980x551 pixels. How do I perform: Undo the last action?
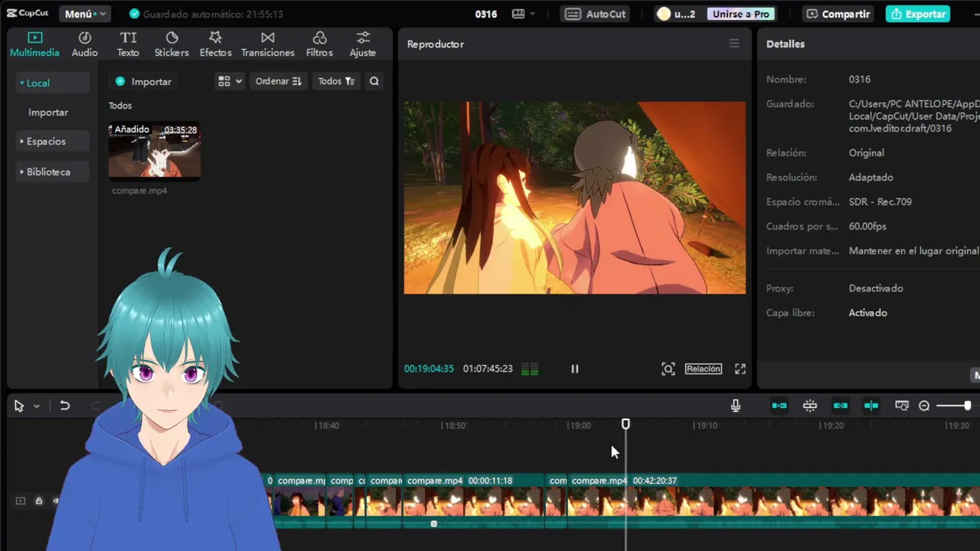[65, 406]
